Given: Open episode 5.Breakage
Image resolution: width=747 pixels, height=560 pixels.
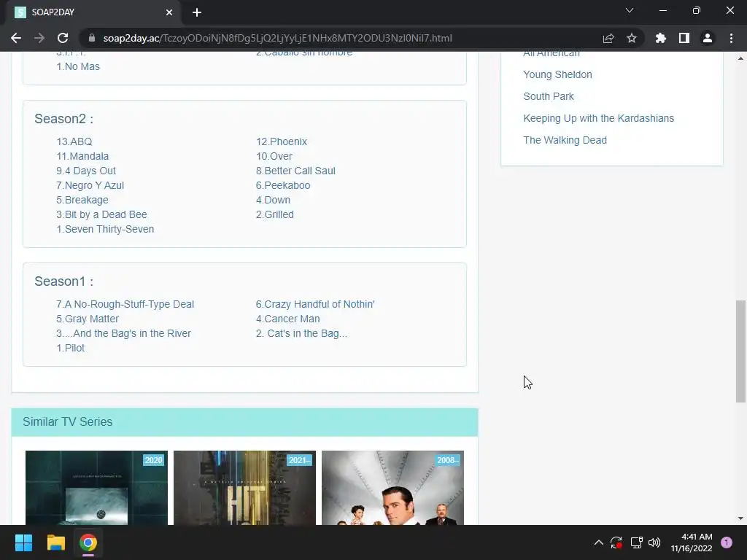Looking at the screenshot, I should click(x=82, y=200).
